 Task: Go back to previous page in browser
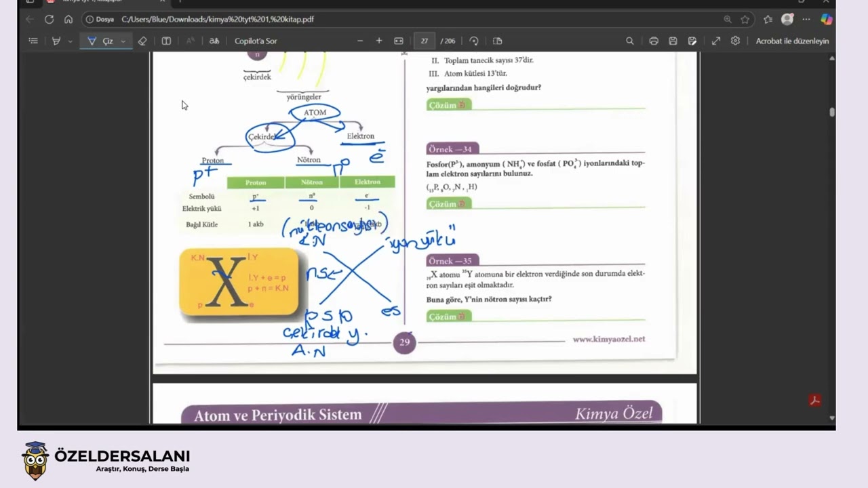[29, 19]
